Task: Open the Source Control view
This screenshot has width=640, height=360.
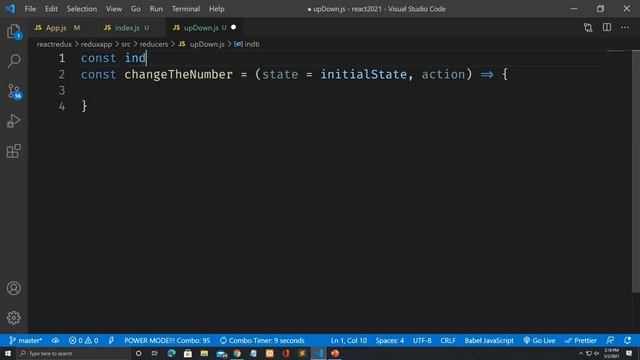Action: click(x=14, y=91)
